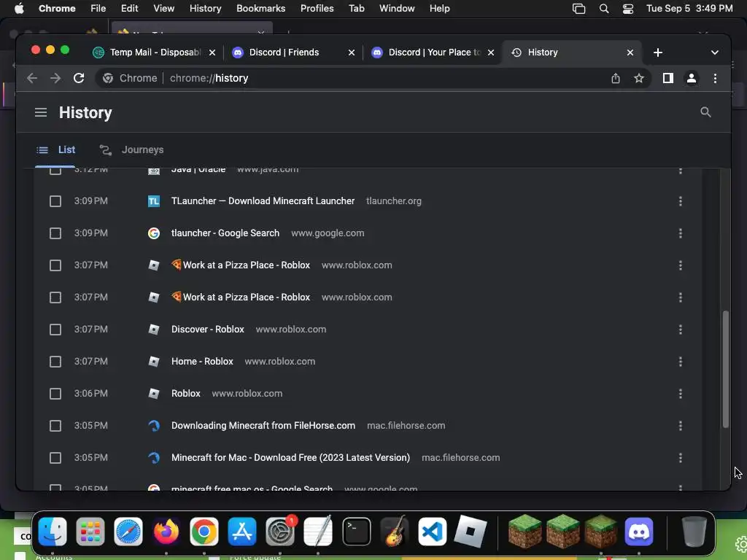Open the Profiles menu in menu bar
747x560 pixels.
(x=317, y=9)
